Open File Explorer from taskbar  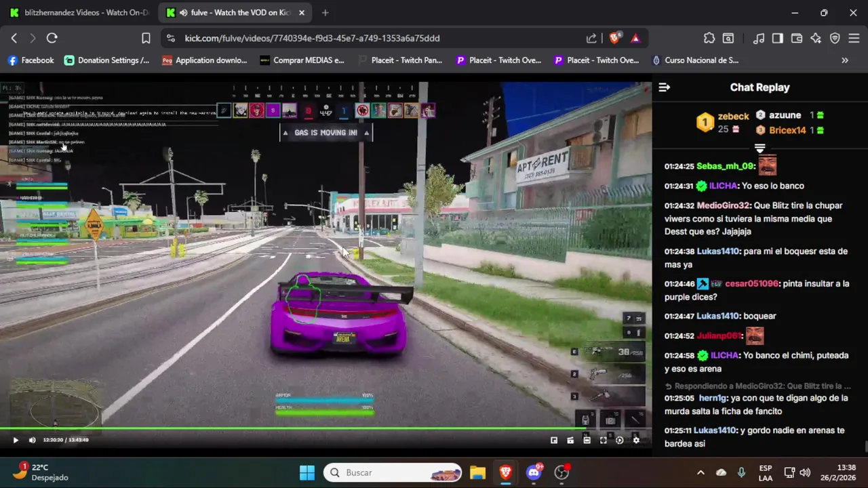[477, 472]
